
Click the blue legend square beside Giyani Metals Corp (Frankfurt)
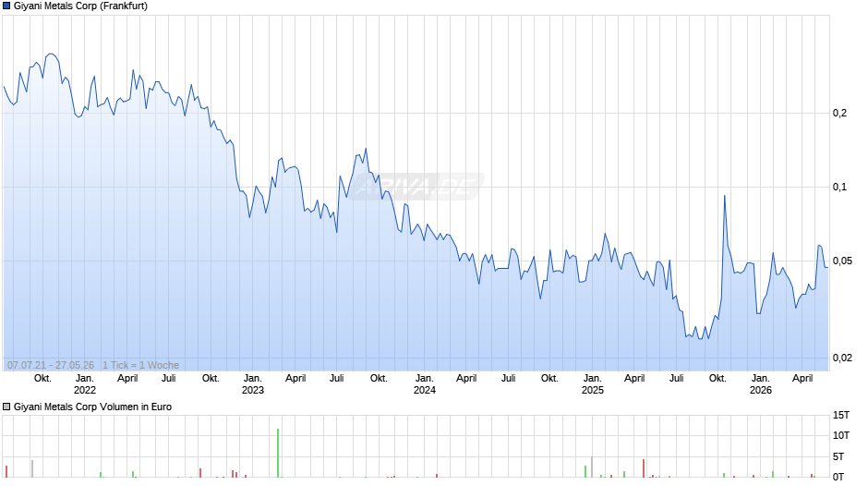pos(6,6)
